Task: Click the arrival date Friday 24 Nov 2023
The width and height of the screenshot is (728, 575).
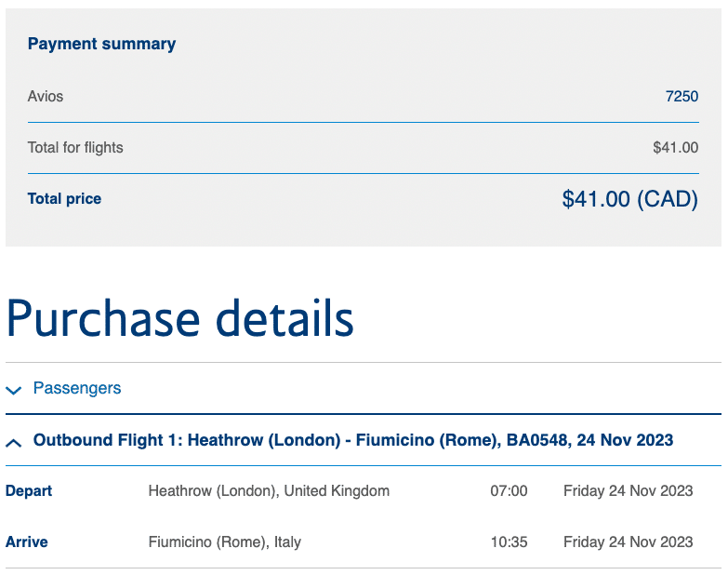Action: tap(628, 542)
